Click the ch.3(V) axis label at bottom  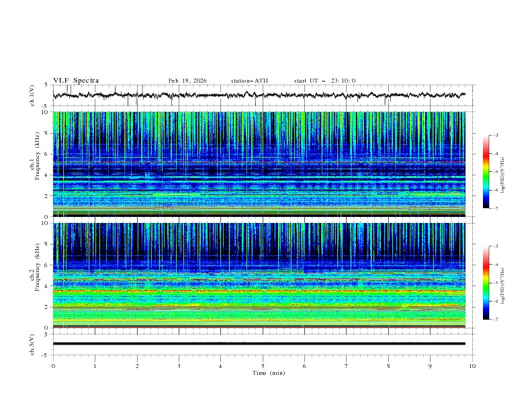(x=33, y=343)
